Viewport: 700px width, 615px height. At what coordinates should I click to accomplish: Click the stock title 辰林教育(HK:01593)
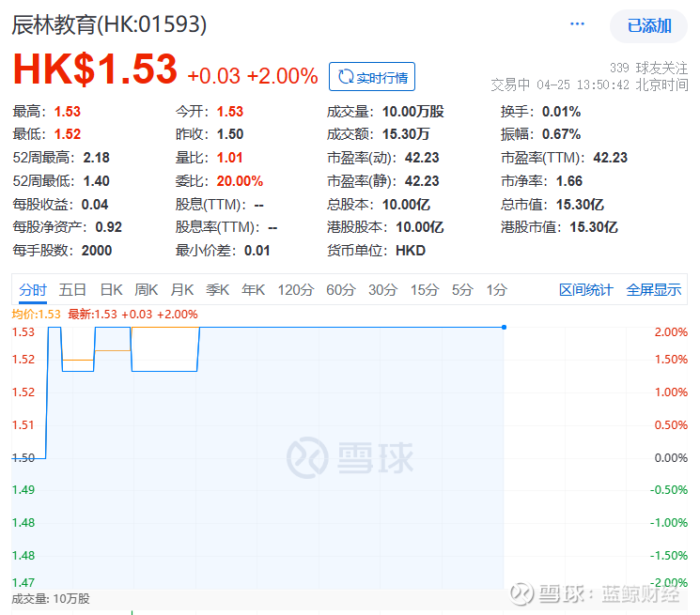109,24
